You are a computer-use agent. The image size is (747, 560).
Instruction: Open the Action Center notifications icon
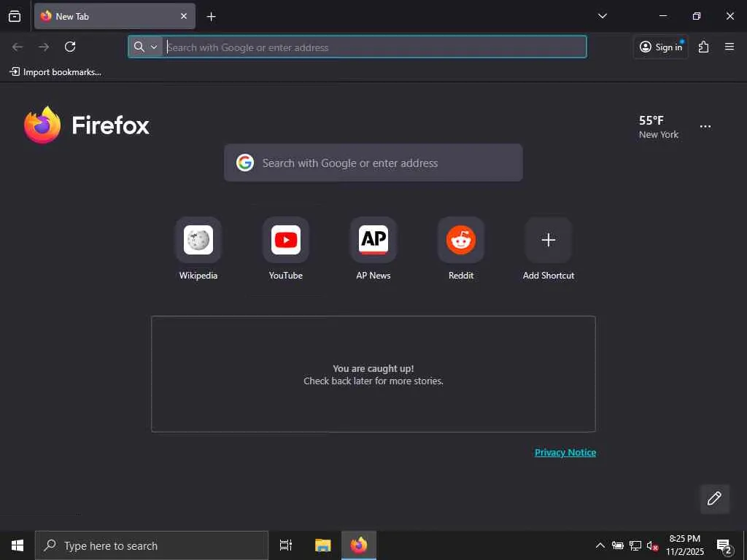coord(724,545)
